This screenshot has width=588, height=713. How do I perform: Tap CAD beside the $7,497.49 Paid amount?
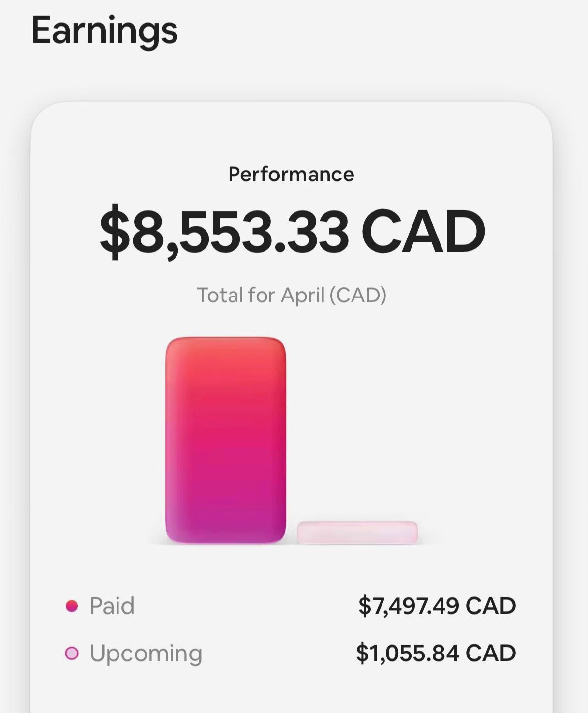[x=491, y=606]
